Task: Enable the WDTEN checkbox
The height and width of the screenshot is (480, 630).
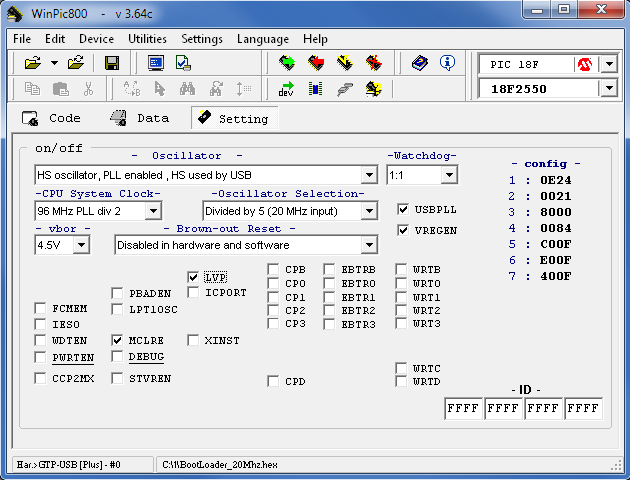Action: tap(40, 340)
